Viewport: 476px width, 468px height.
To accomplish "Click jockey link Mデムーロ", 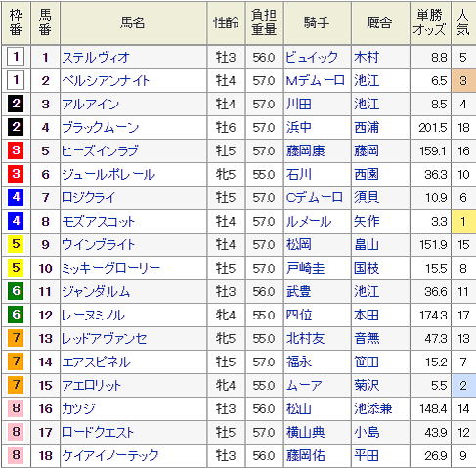I will tap(315, 81).
